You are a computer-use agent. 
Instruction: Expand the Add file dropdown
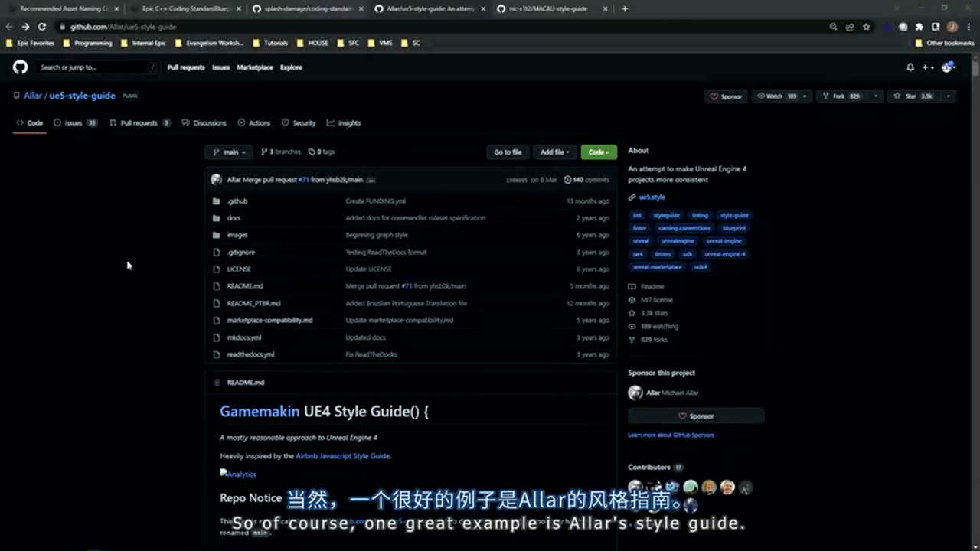pyautogui.click(x=553, y=152)
